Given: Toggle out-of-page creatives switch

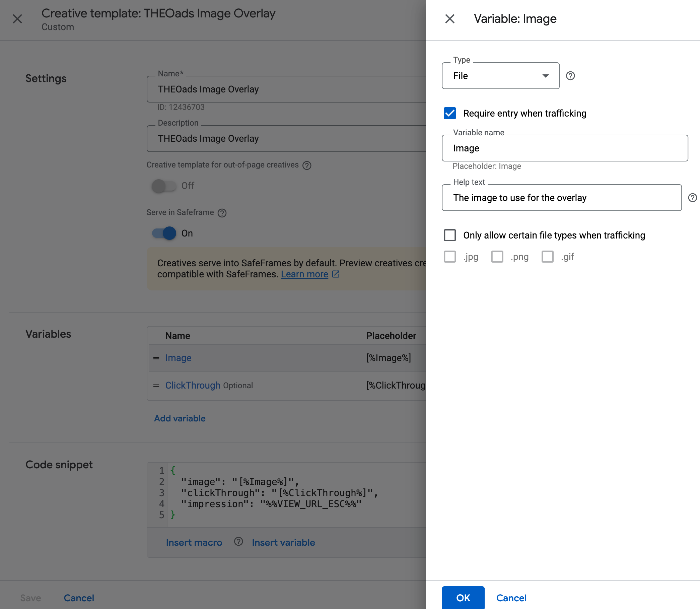Looking at the screenshot, I should (x=164, y=186).
